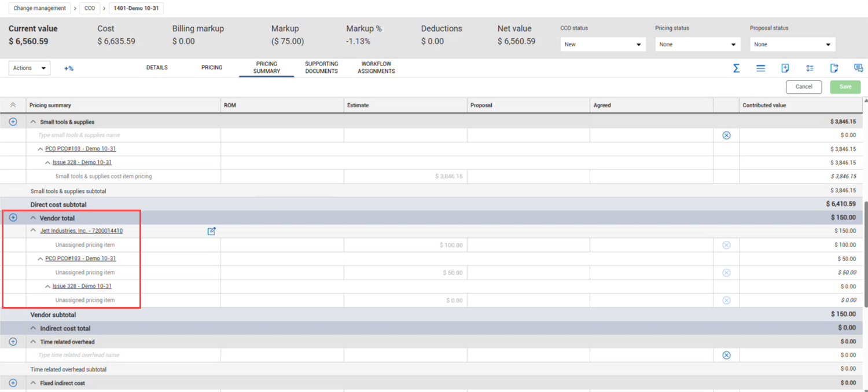Collapse PCO#103 chevron under Small tools & supplies
The height and width of the screenshot is (392, 868).
coord(41,149)
